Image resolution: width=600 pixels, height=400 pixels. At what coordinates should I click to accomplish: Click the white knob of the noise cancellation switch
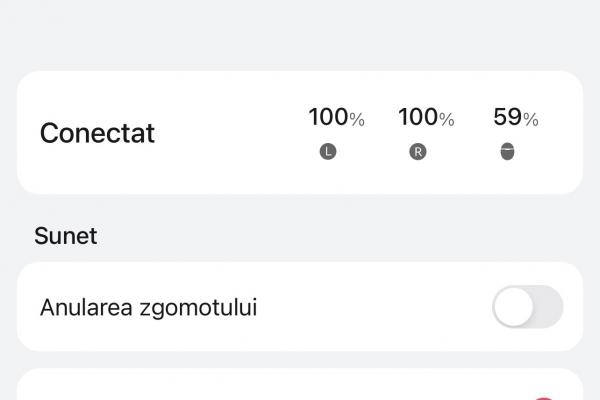(513, 307)
